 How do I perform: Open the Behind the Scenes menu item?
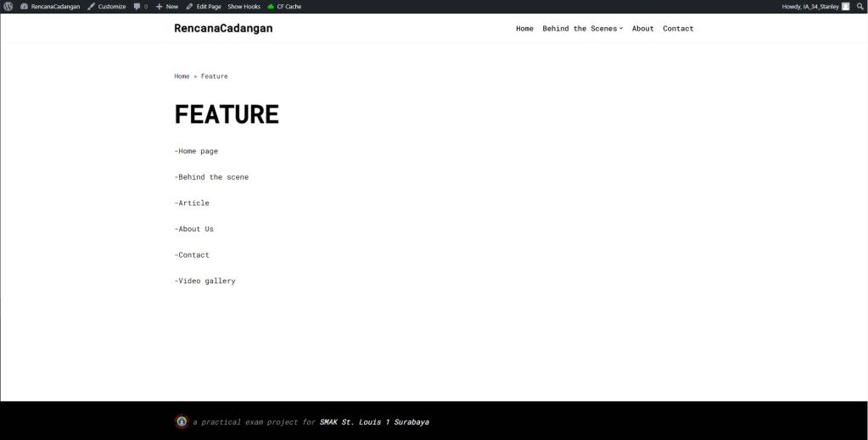click(x=580, y=29)
